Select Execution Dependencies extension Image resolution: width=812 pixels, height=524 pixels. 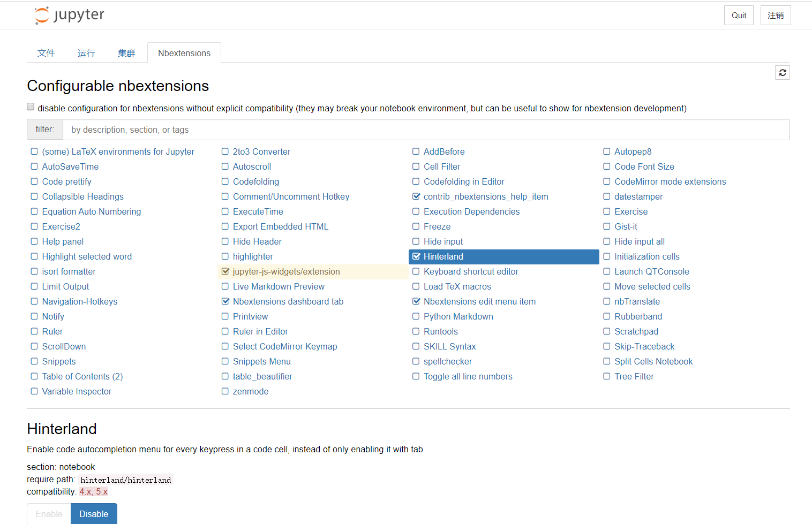[x=471, y=212]
